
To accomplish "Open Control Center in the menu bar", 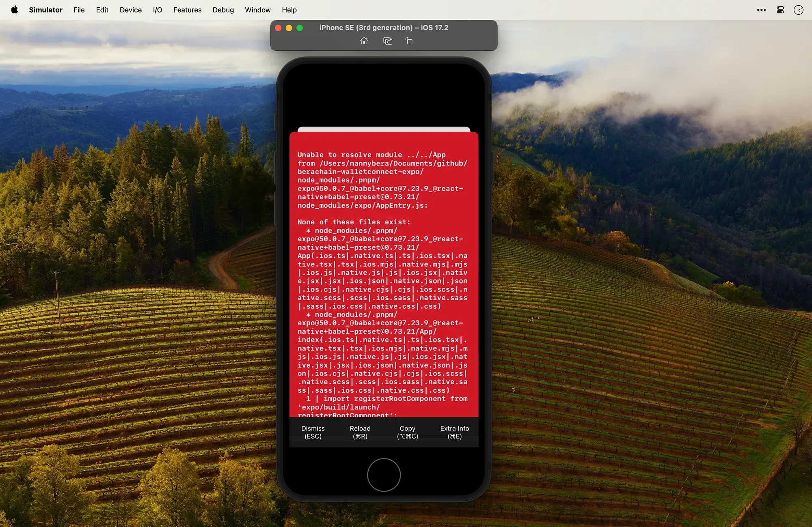I will coord(780,10).
